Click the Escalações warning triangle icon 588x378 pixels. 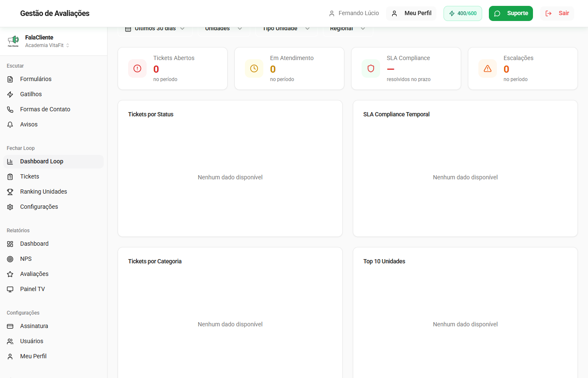(488, 68)
